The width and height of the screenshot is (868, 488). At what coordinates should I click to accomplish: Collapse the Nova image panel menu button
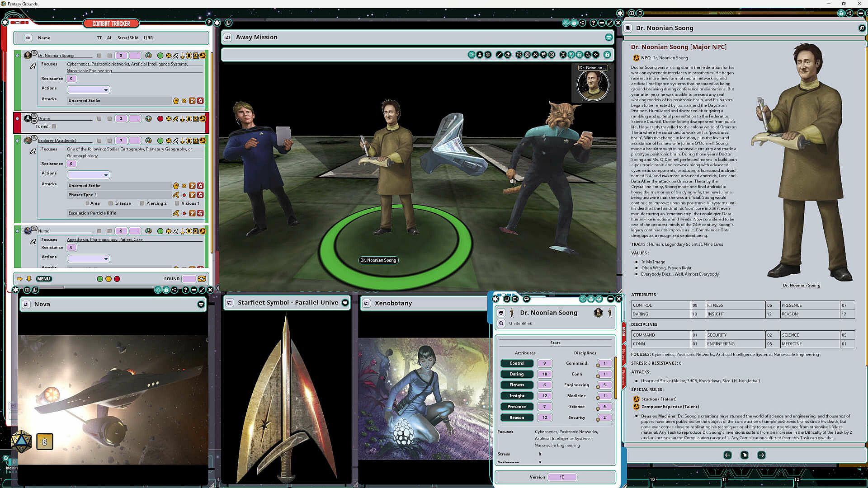pyautogui.click(x=201, y=305)
